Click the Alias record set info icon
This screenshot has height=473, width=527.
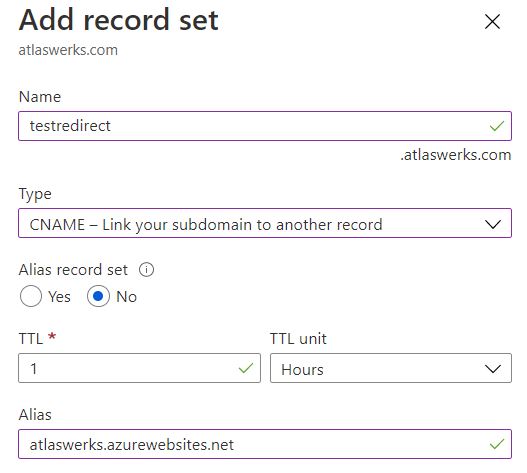click(x=147, y=270)
